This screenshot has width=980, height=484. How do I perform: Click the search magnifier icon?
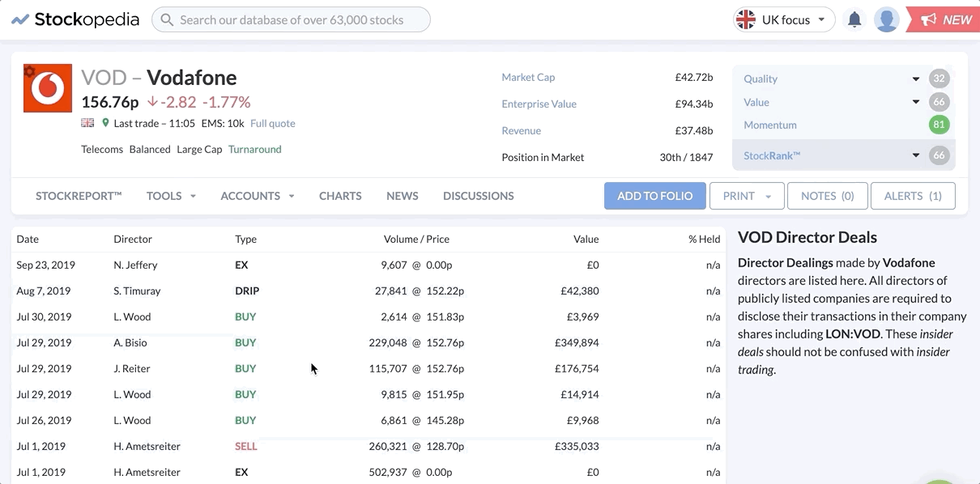[167, 19]
